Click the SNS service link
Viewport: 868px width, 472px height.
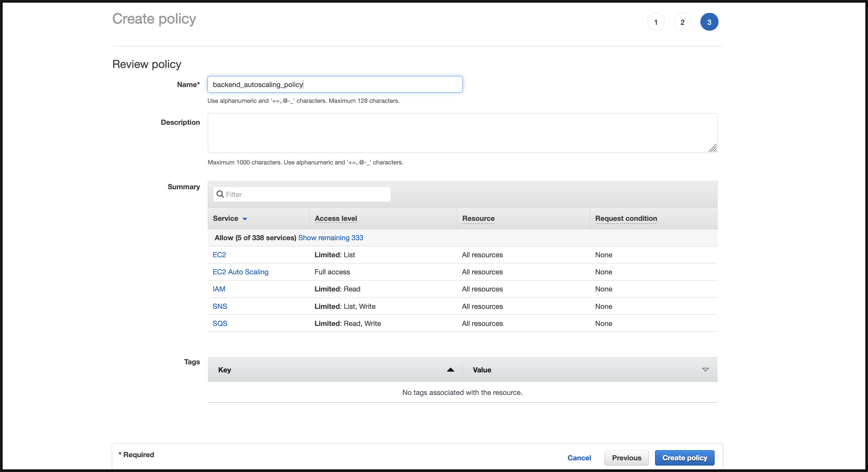tap(220, 306)
